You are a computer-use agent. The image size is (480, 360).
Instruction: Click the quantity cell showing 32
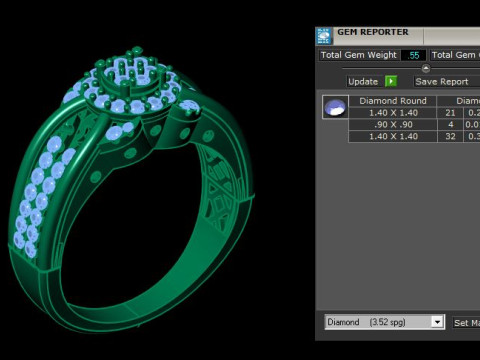click(x=450, y=136)
